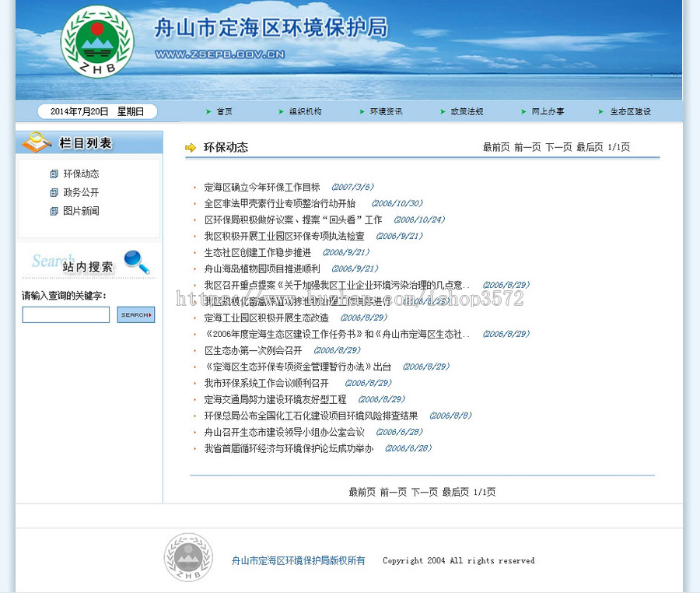Screen dimensions: 700x593
Task: Click the 下一页 pagination link
Action: [558, 147]
